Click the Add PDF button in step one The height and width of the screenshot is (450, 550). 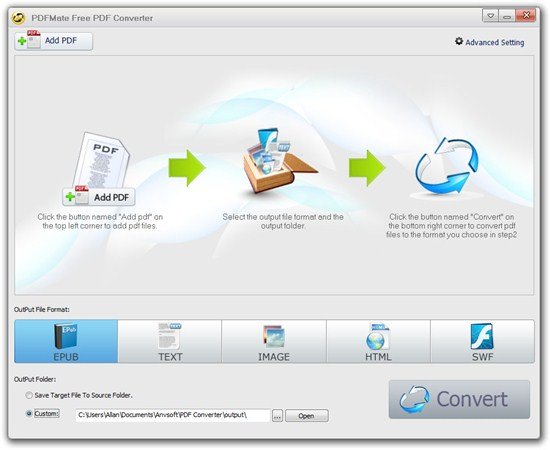coord(99,197)
